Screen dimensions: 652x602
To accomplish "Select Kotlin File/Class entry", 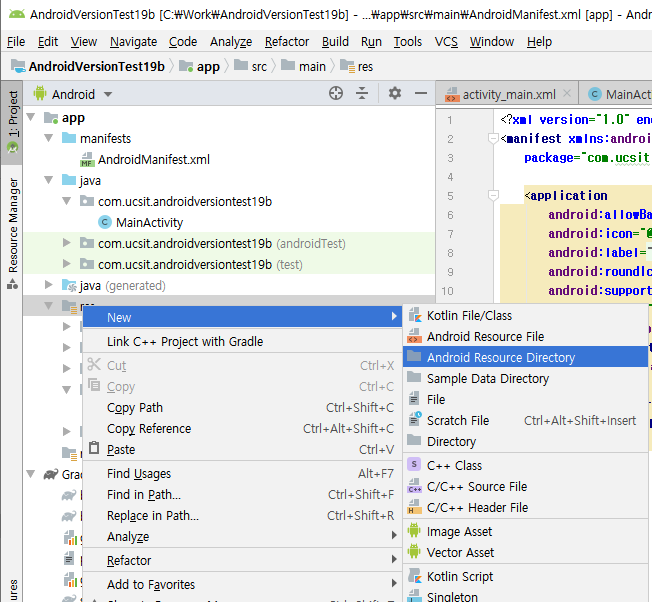I will [469, 316].
